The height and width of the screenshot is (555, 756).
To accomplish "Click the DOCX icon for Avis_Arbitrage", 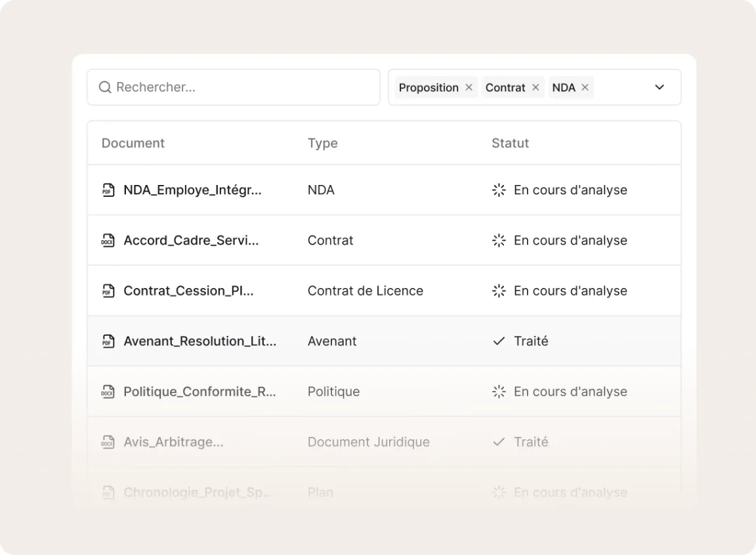I will 108,442.
